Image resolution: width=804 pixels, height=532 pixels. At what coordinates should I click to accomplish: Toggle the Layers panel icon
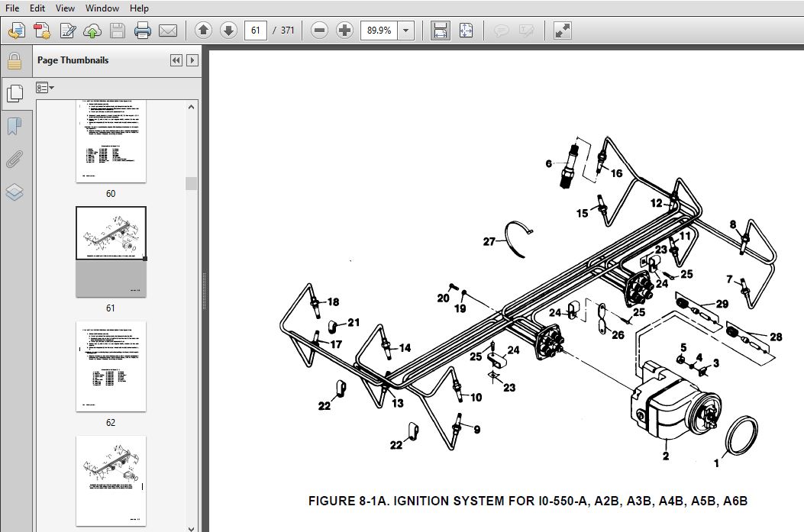[x=15, y=192]
